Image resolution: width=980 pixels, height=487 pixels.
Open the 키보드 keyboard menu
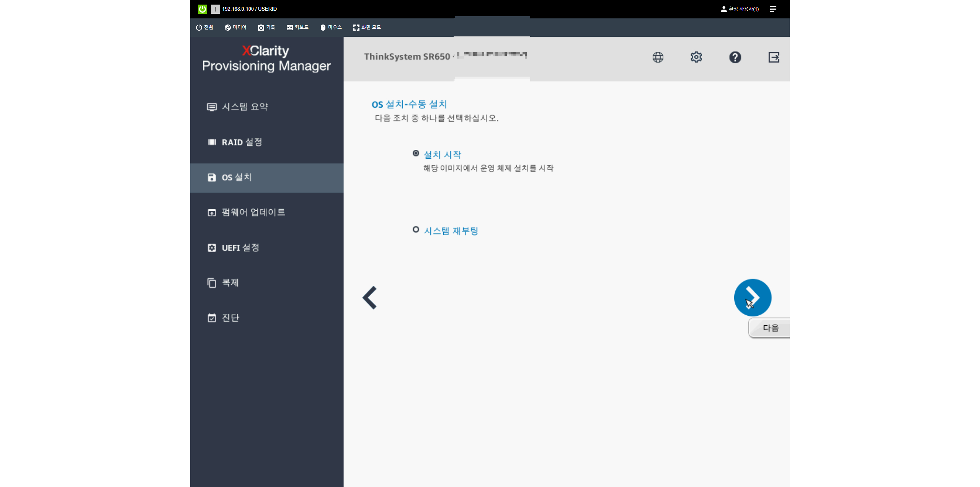297,27
